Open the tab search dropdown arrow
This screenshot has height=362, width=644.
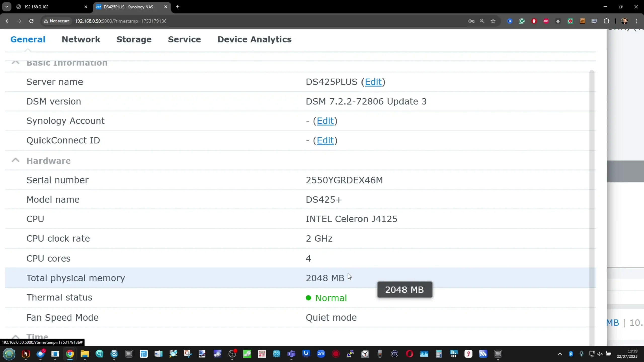[x=7, y=7]
